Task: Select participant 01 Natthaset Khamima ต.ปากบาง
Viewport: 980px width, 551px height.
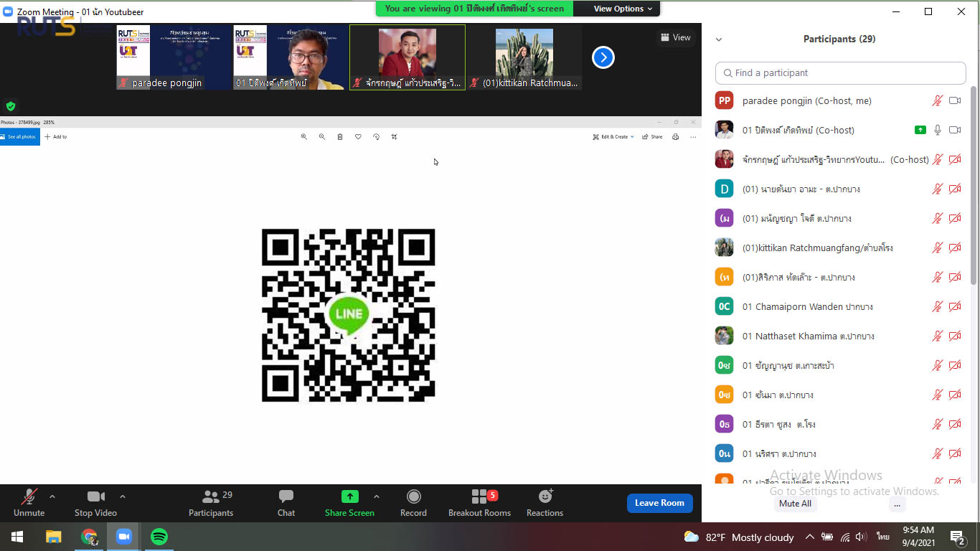Action: click(x=837, y=336)
